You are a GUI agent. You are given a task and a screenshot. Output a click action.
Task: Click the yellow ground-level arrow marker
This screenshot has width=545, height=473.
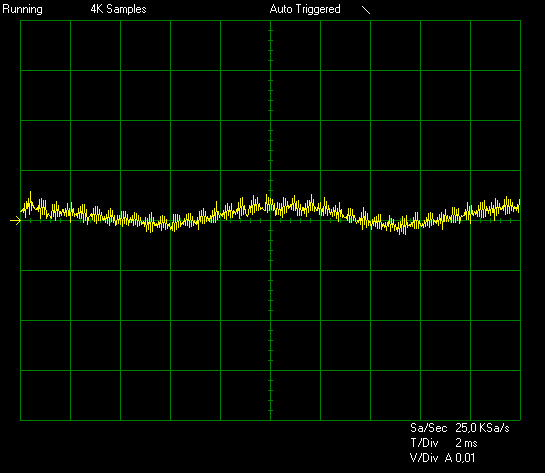pyautogui.click(x=15, y=220)
